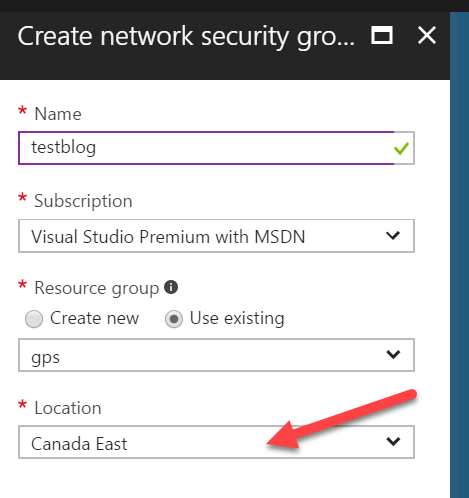Select the Use existing radio button
This screenshot has width=469, height=498.
click(x=174, y=319)
